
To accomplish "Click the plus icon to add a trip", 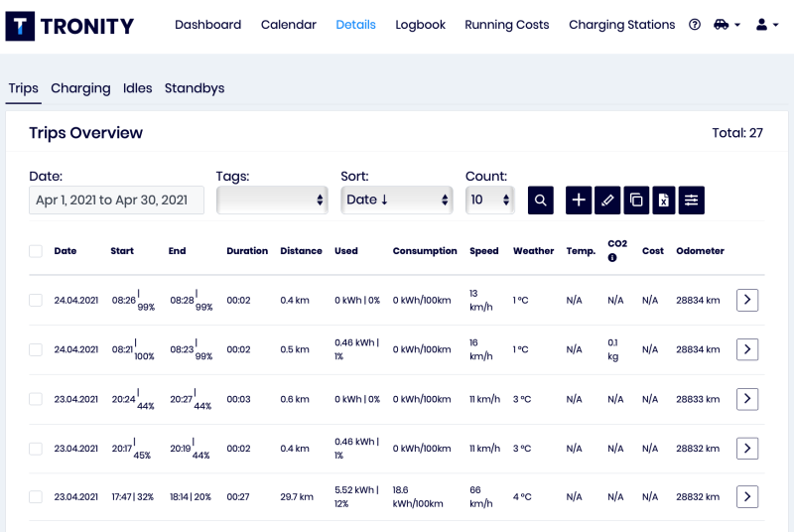I will click(579, 199).
